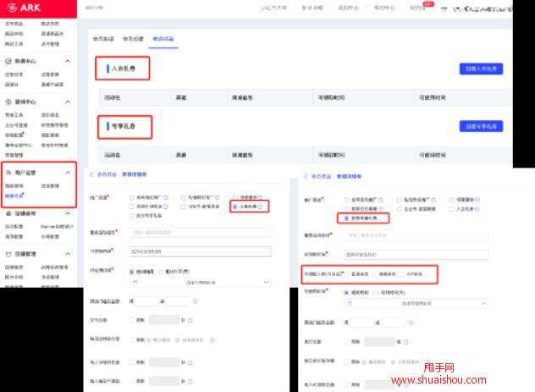
Task: Click 减 amount input in left form
Action: [x=178, y=301]
